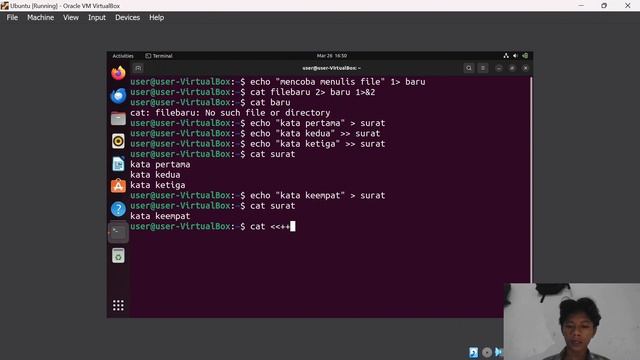Screen dimensions: 640x360
Task: Open Ubuntu Software store icon
Action: (x=118, y=187)
